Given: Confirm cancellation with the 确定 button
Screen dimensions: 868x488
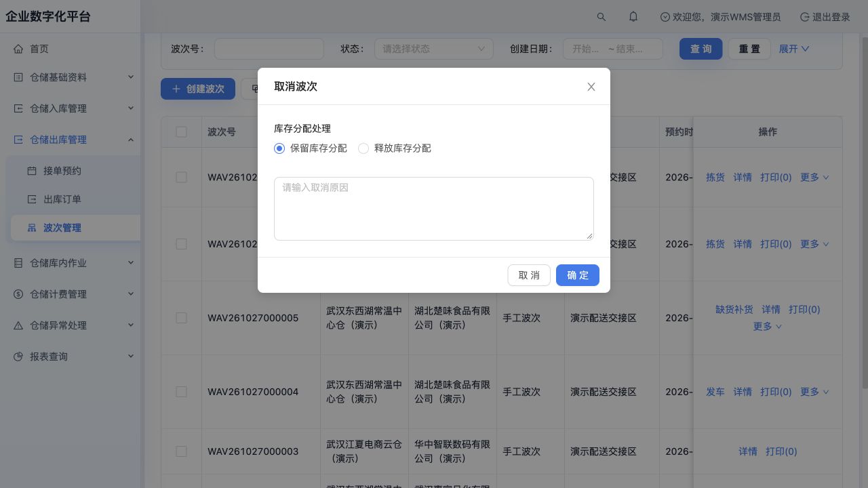Looking at the screenshot, I should pos(578,275).
